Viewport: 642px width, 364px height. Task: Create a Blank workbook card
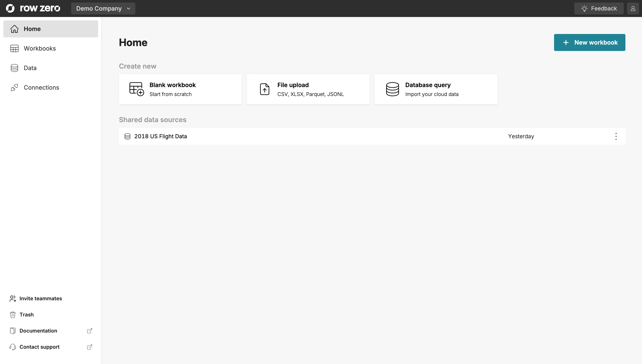[x=180, y=89]
